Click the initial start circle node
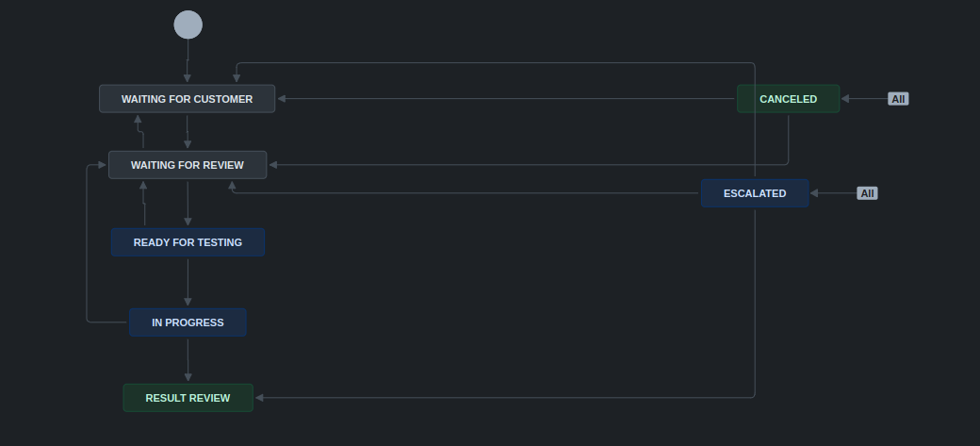The image size is (980, 446). click(188, 25)
